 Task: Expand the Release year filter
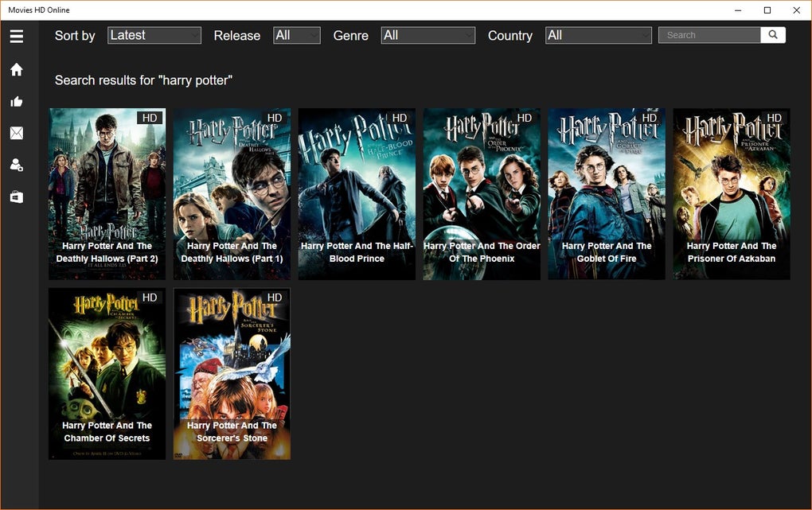[296, 34]
